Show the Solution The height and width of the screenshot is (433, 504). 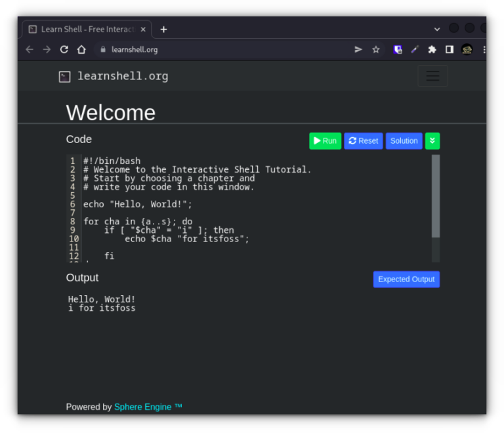(x=404, y=141)
